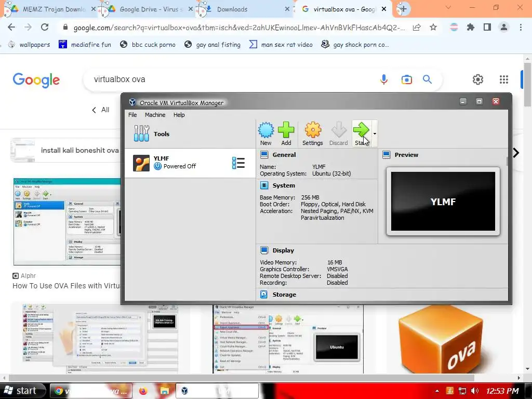This screenshot has width=532, height=399.
Task: Open the File menu in VirtualBox
Action: 132,115
